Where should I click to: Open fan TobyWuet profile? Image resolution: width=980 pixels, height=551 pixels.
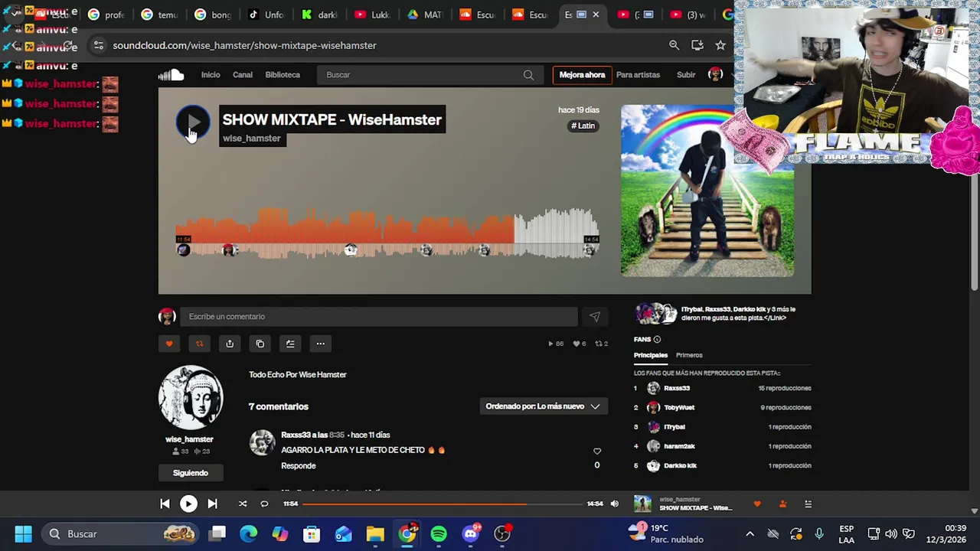coord(679,407)
